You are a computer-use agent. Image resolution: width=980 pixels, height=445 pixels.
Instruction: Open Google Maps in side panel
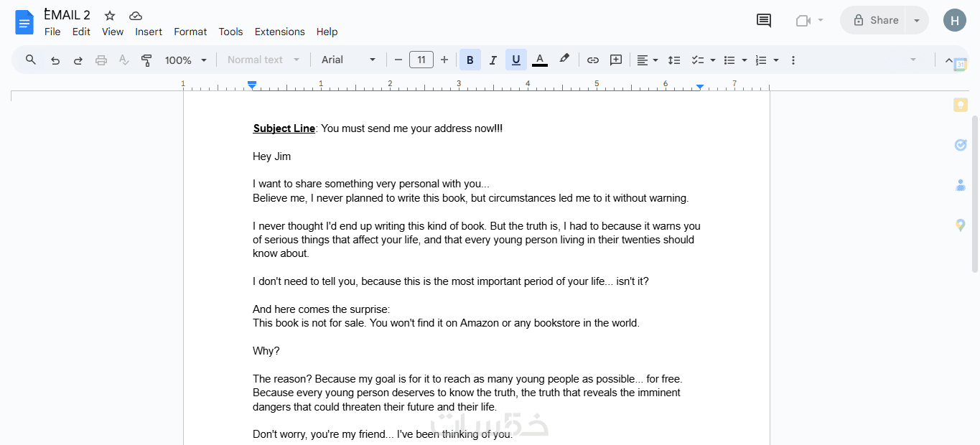pyautogui.click(x=961, y=225)
